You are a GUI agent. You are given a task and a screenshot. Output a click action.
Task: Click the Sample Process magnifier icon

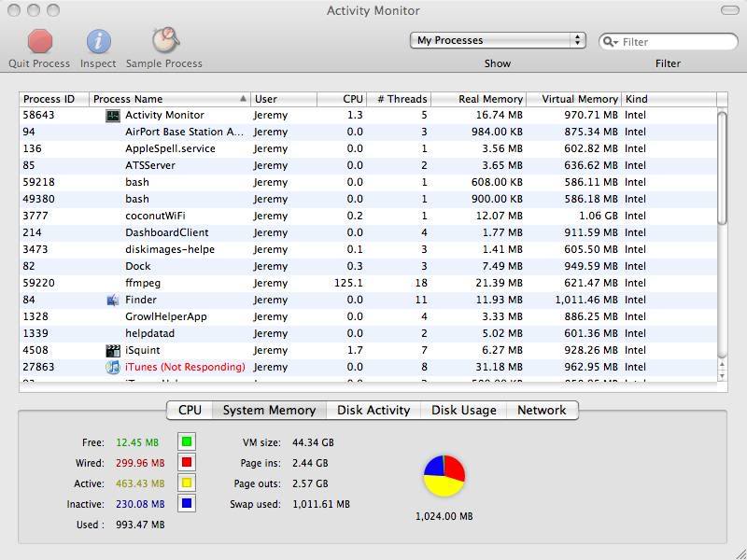click(165, 40)
